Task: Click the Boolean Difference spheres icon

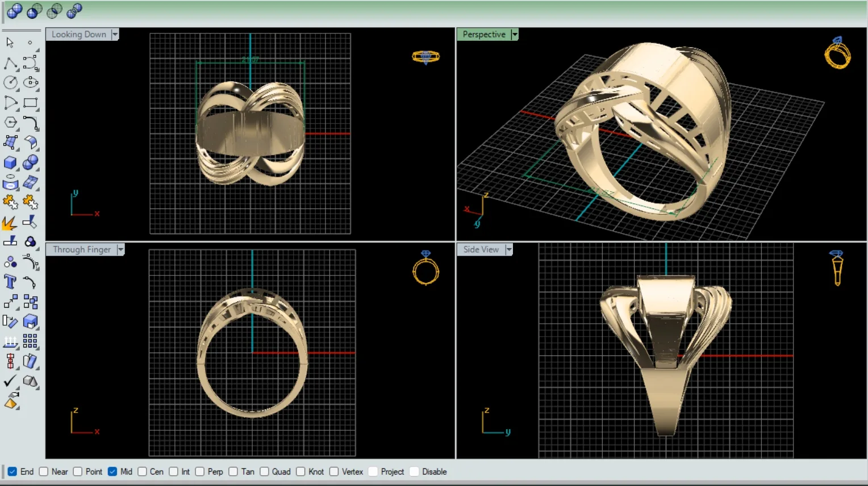Action: pyautogui.click(x=34, y=10)
